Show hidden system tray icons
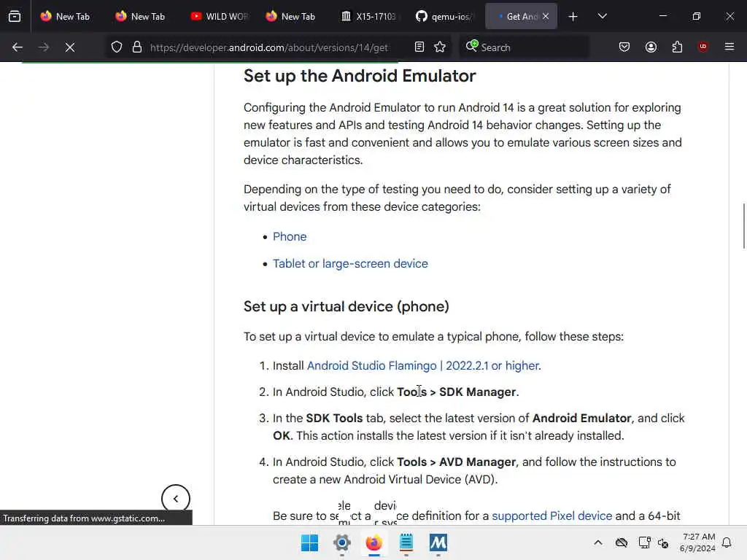The image size is (747, 560). pyautogui.click(x=598, y=542)
